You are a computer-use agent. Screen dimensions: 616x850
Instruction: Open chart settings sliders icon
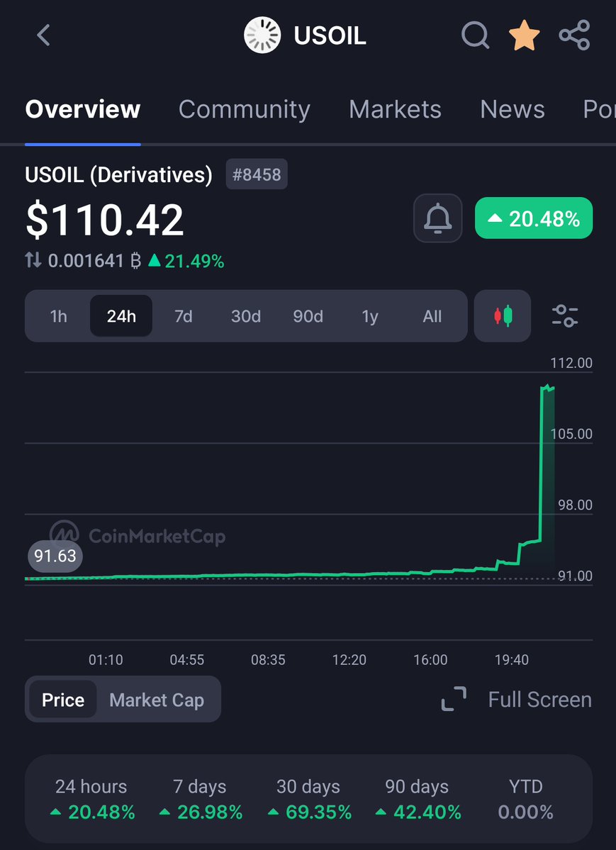click(x=565, y=316)
